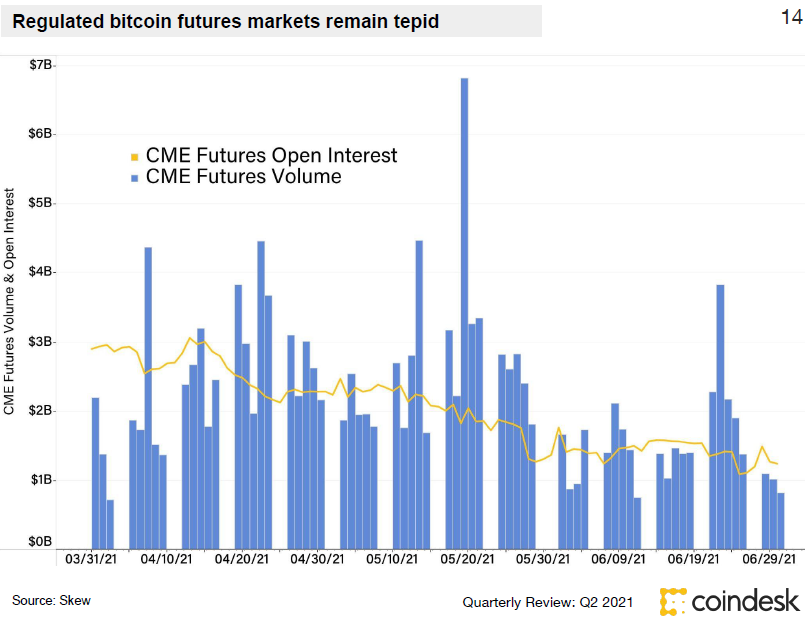Screen dimensions: 806x621
Task: Select the vertical y-axis title text
Action: pos(10,300)
